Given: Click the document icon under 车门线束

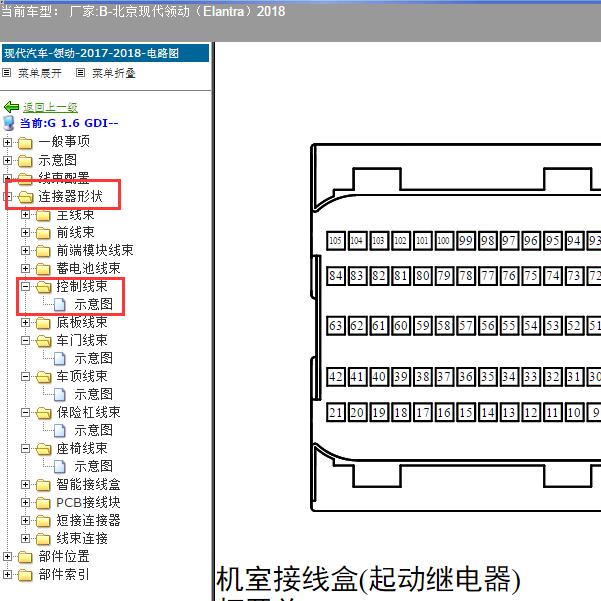Looking at the screenshot, I should coord(59,359).
